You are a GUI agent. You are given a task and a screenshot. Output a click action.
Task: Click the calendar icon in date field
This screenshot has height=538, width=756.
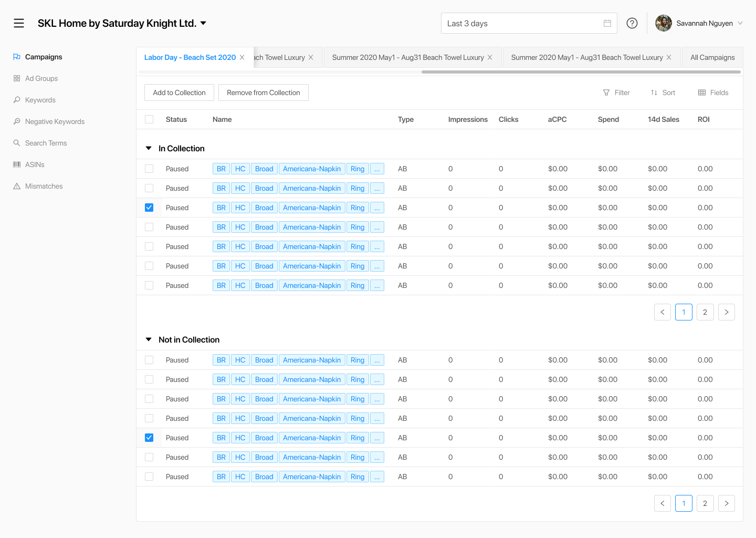(x=607, y=23)
